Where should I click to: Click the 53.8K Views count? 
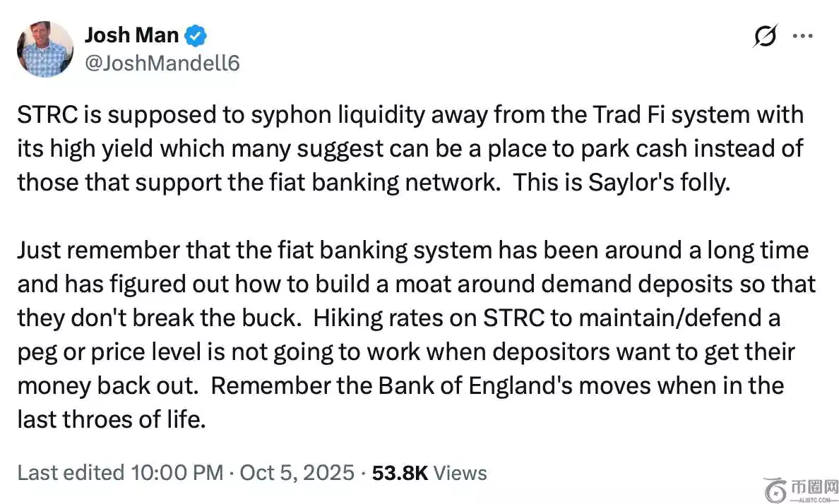[400, 473]
